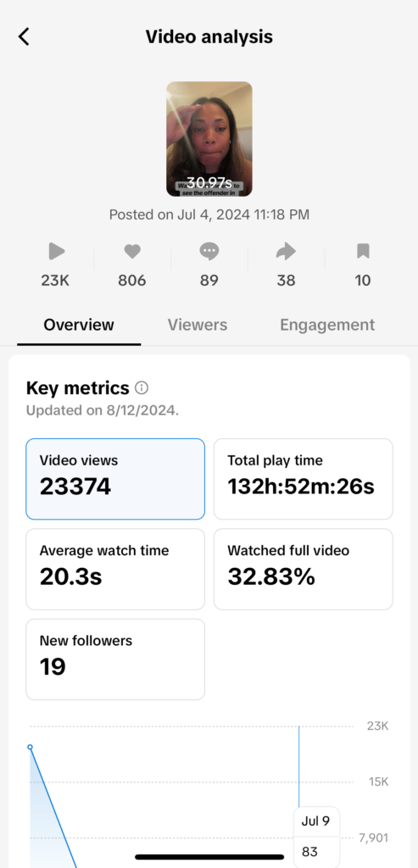Select the New followers metric card
418x868 pixels.
click(x=115, y=659)
